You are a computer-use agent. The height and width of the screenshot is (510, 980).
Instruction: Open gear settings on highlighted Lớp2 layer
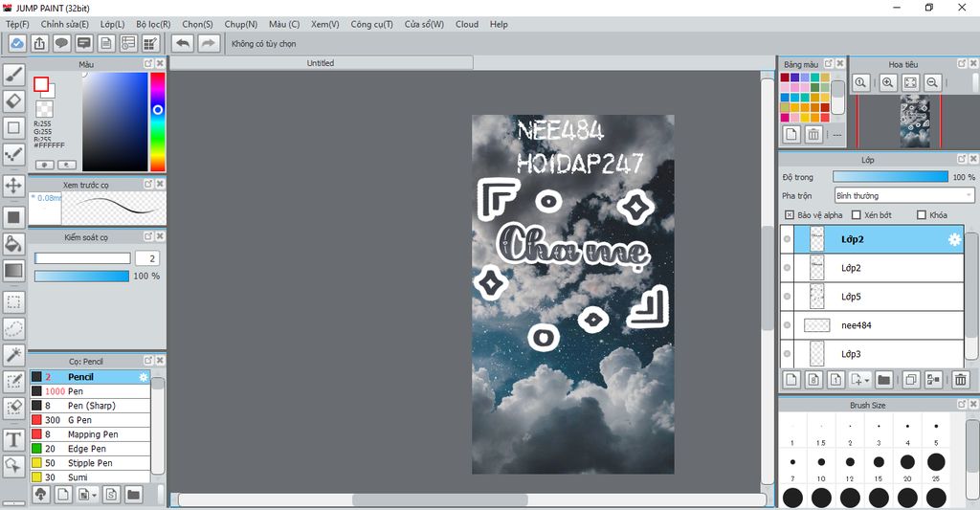click(954, 239)
